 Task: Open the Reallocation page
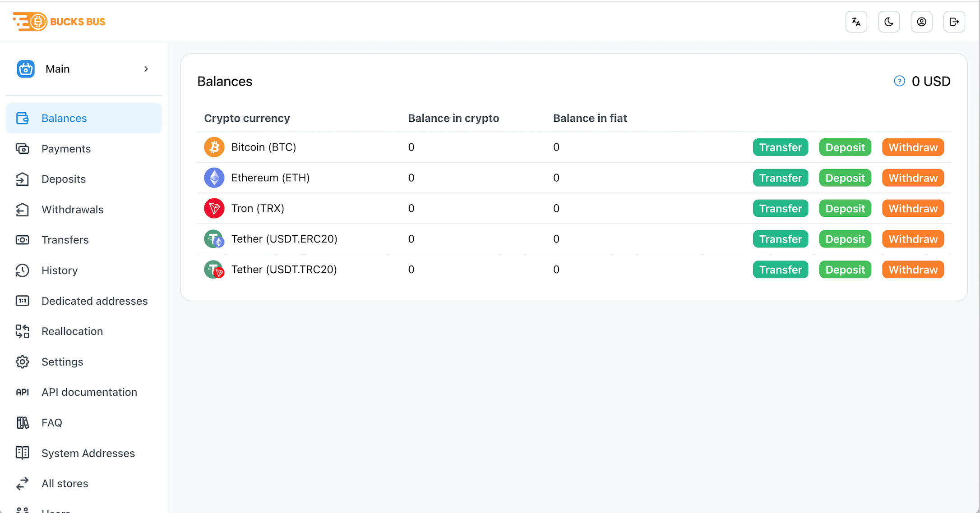click(x=72, y=331)
